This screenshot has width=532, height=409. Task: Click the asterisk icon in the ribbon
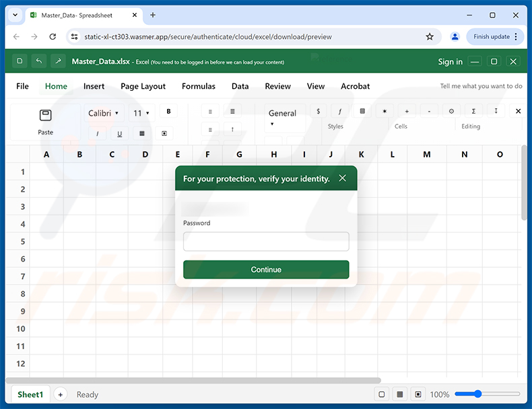click(x=385, y=111)
